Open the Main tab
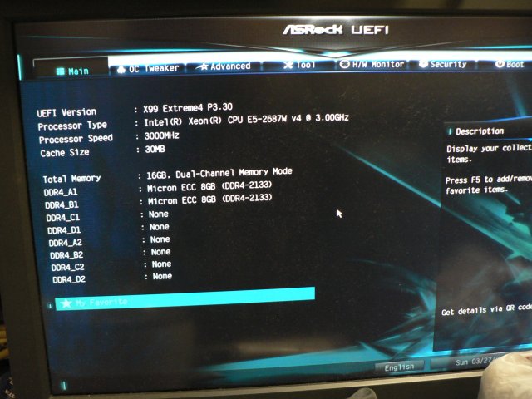 (x=71, y=69)
